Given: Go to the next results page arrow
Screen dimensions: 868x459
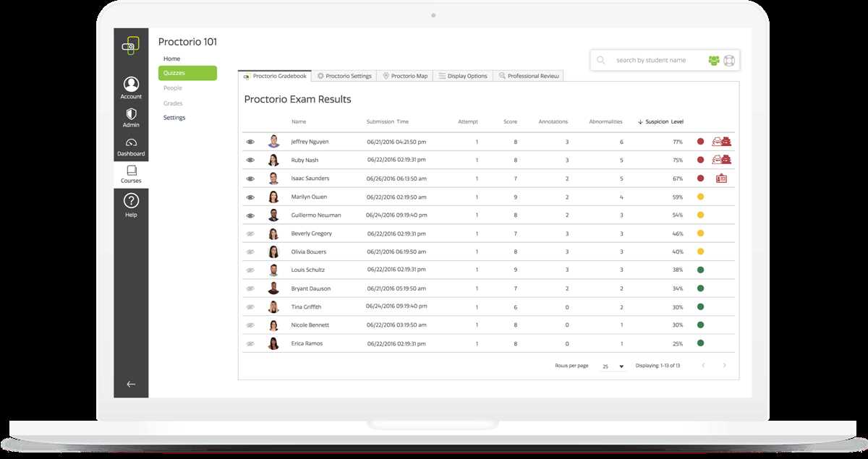Looking at the screenshot, I should [x=724, y=366].
